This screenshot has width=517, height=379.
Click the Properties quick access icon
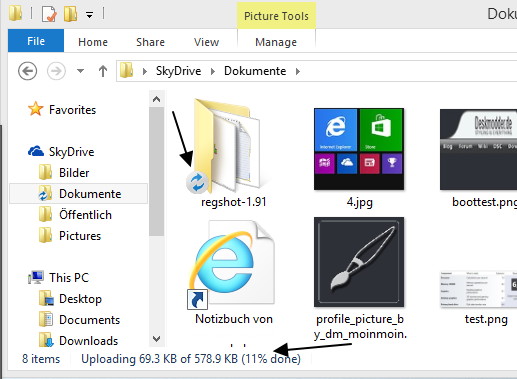49,14
